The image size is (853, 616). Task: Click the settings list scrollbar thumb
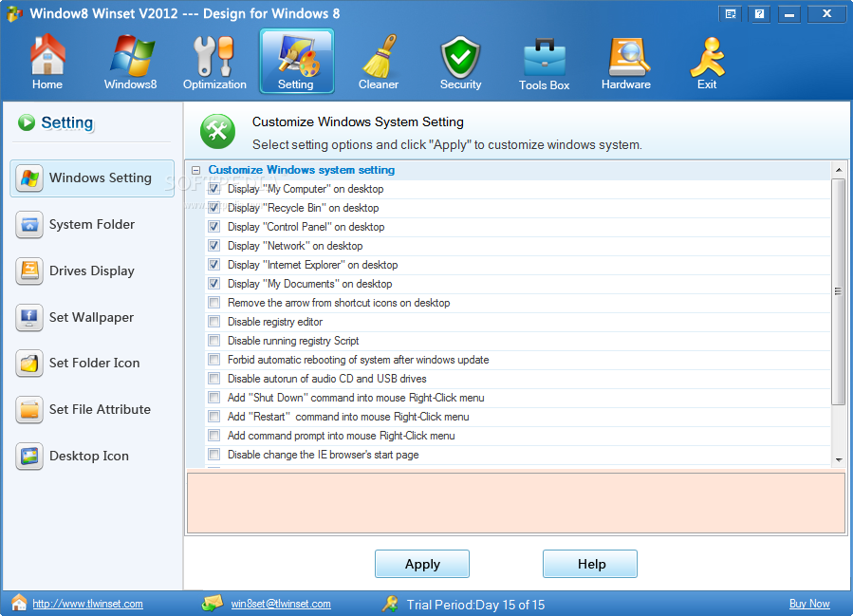(839, 291)
